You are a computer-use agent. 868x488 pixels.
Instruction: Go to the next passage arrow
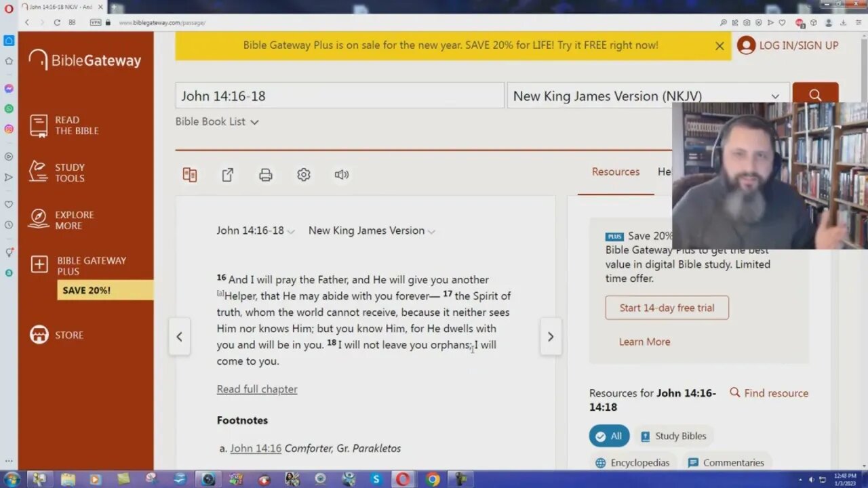(551, 337)
